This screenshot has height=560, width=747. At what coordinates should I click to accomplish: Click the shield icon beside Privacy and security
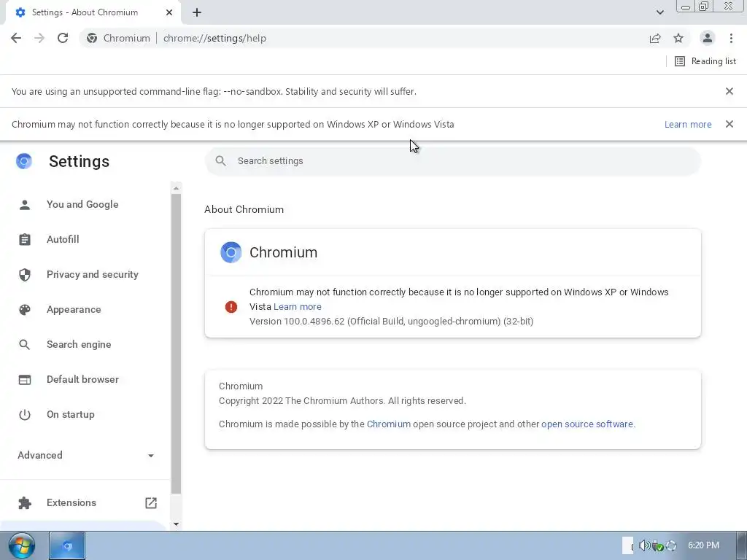pyautogui.click(x=24, y=275)
